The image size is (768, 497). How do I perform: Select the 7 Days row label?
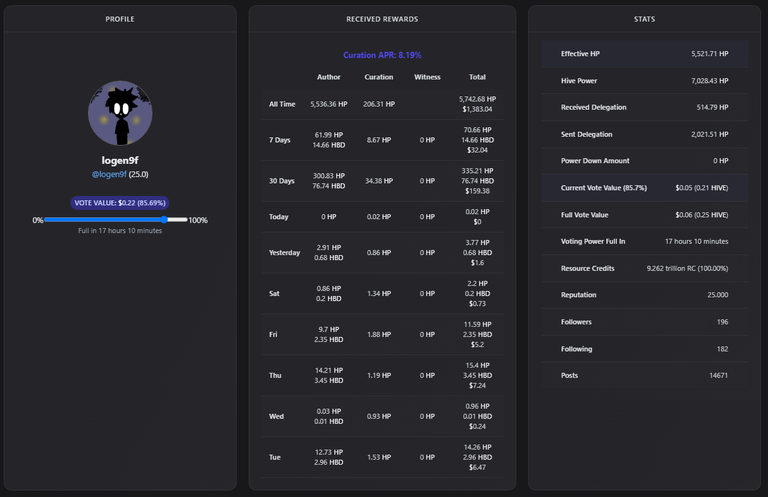[280, 140]
